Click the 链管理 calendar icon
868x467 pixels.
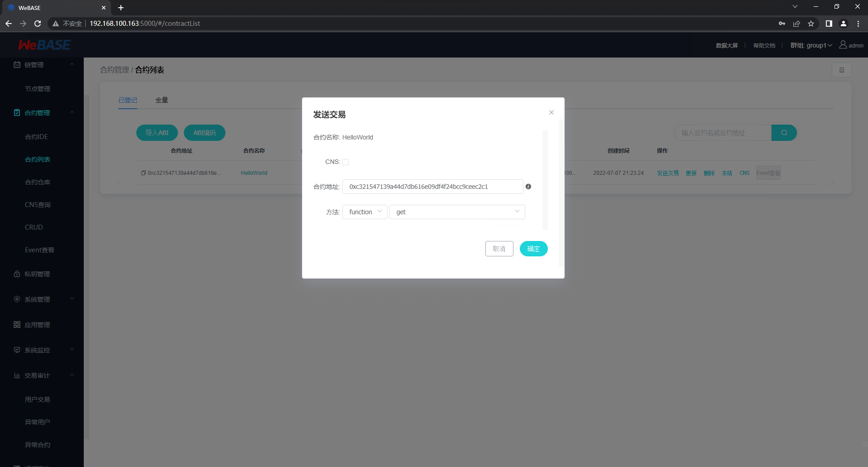17,65
